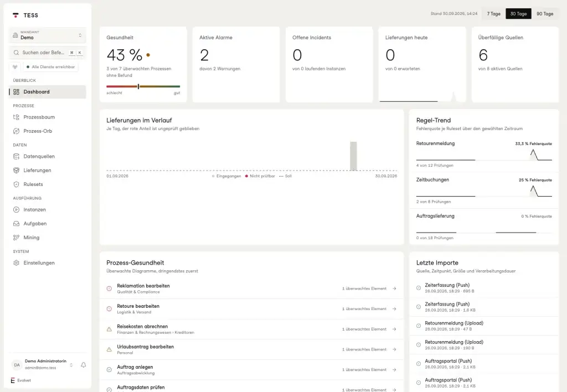Open the 'Reisekosten abrechnen' process

tap(252, 329)
